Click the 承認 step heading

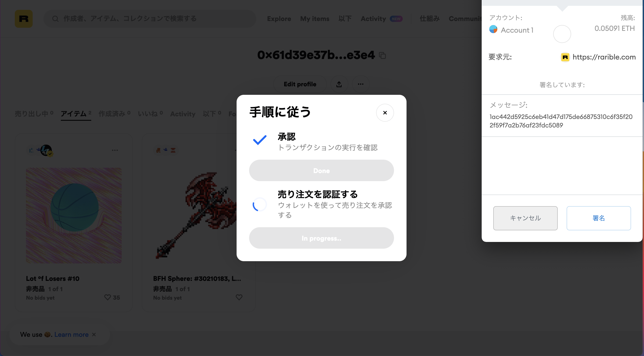(x=286, y=136)
